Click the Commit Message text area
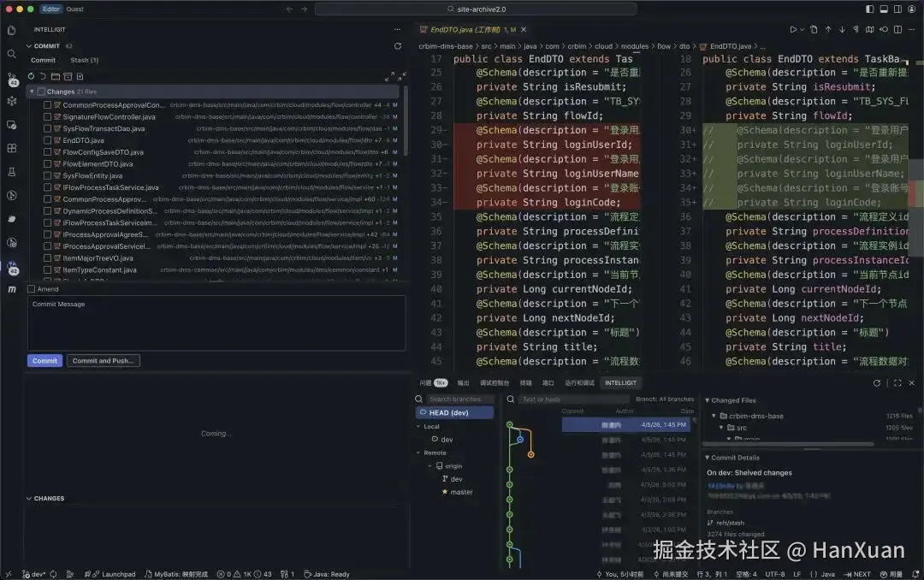 (216, 323)
